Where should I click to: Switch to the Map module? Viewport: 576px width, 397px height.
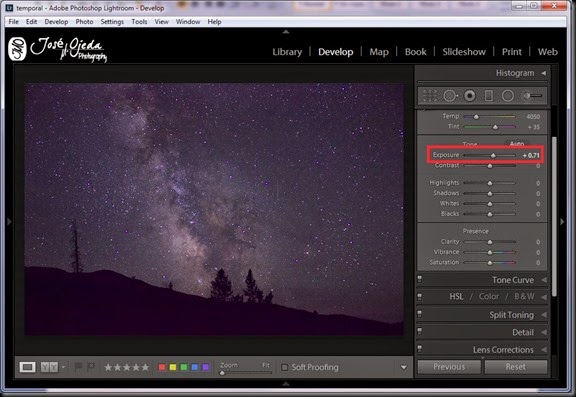pyautogui.click(x=379, y=52)
